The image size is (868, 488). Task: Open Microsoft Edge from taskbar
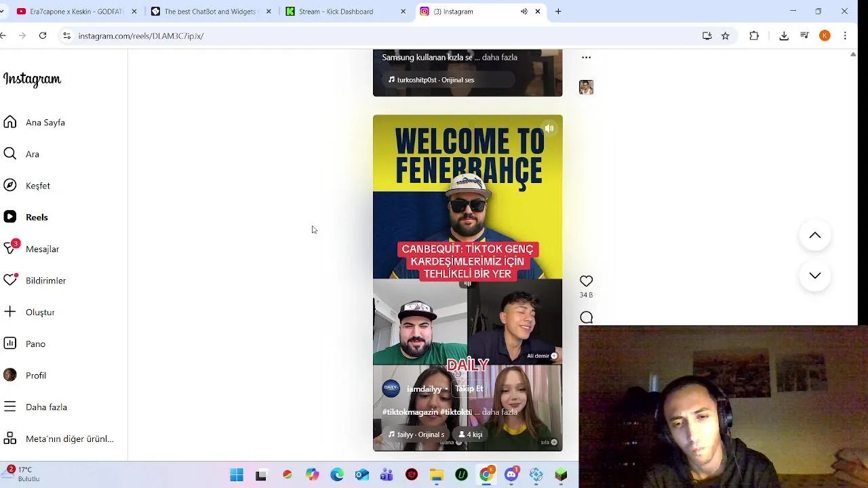tap(337, 475)
